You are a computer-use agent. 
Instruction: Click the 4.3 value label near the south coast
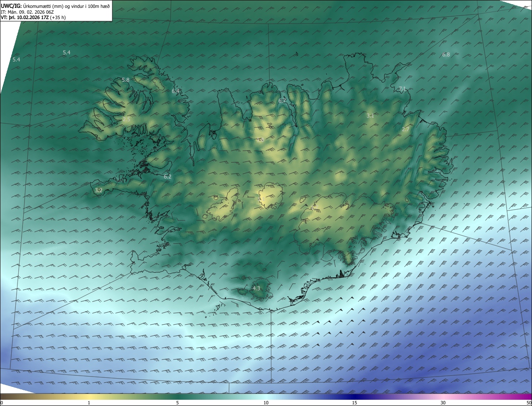point(256,288)
